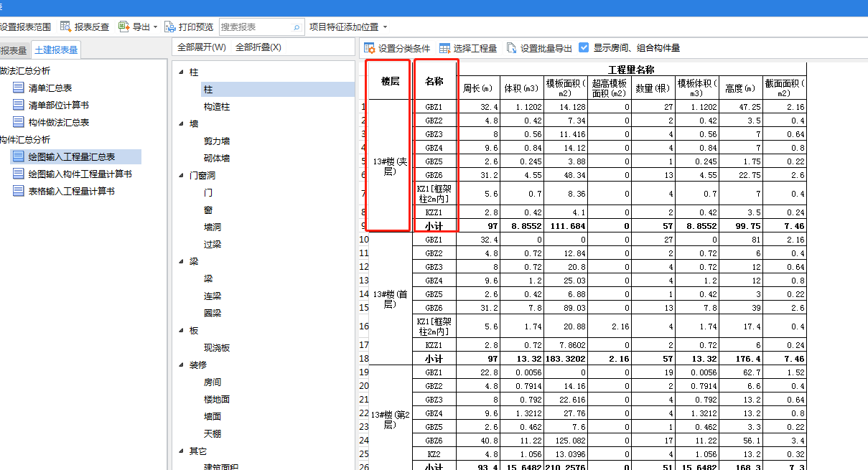Open 构件做法汇总表 report
Screen dimensions: 868x470
click(59, 122)
